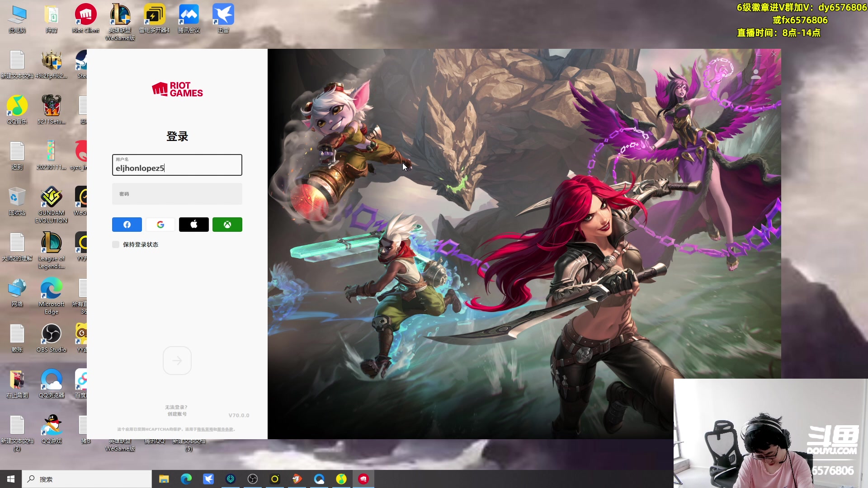The width and height of the screenshot is (868, 488).
Task: Close the Riot Client window
Action: pos(774,54)
